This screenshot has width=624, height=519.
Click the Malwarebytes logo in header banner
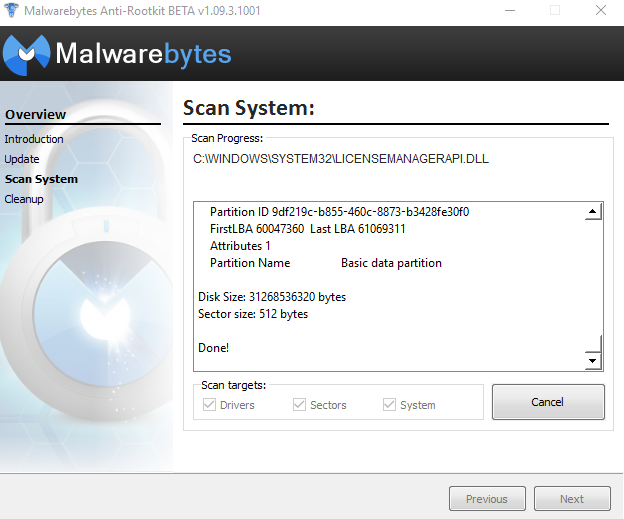(x=118, y=53)
